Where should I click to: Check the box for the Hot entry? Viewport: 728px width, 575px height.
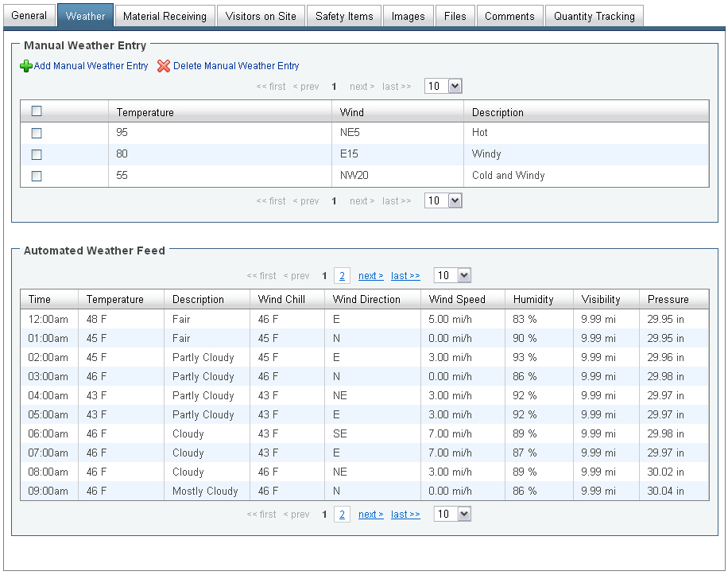[37, 133]
